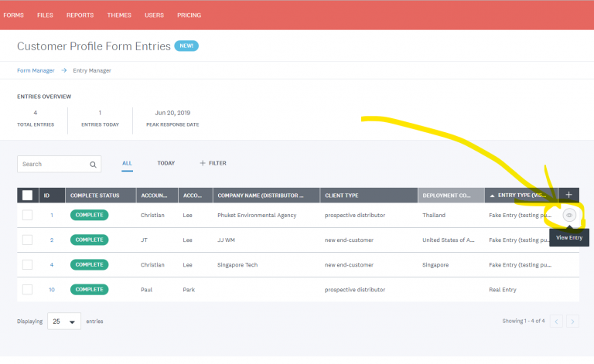Toggle the select-all header checkbox
Screen dimensions: 594x364
(x=27, y=196)
